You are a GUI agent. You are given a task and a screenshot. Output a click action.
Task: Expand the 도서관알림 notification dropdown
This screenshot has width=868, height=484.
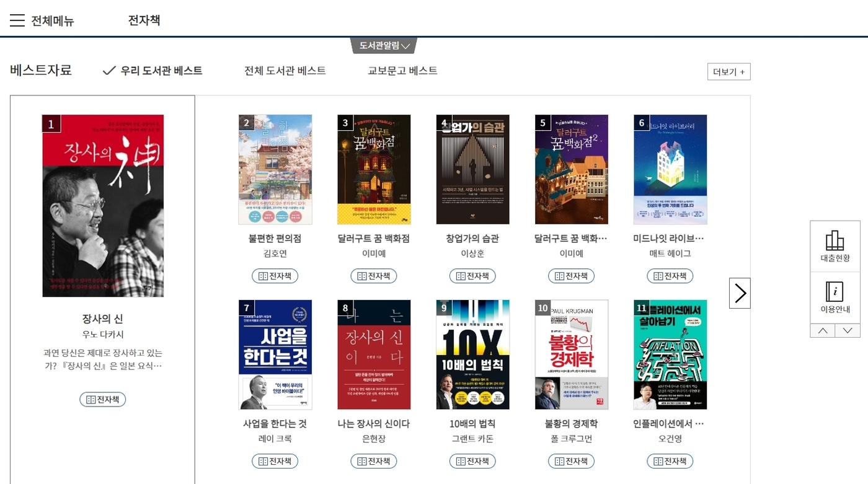[384, 45]
